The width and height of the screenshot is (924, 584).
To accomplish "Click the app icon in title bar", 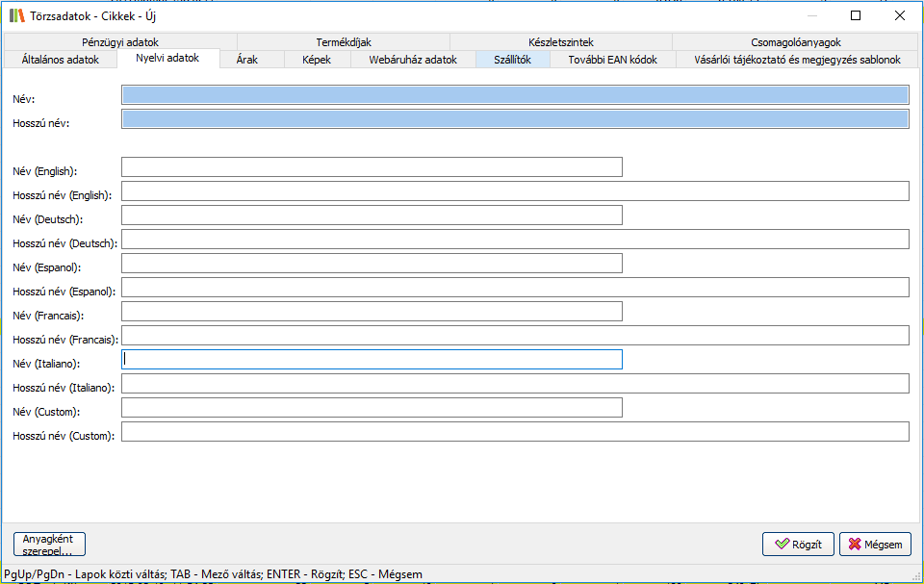I will (x=16, y=15).
